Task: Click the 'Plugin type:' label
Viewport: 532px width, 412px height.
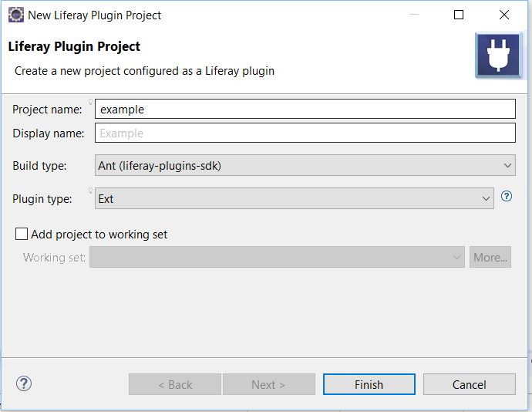Action: click(42, 199)
